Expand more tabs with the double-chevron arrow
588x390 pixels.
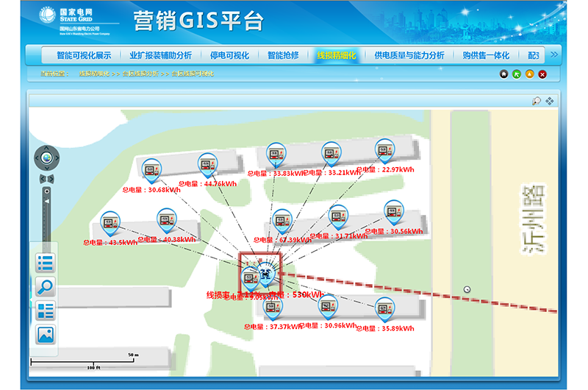tap(554, 54)
